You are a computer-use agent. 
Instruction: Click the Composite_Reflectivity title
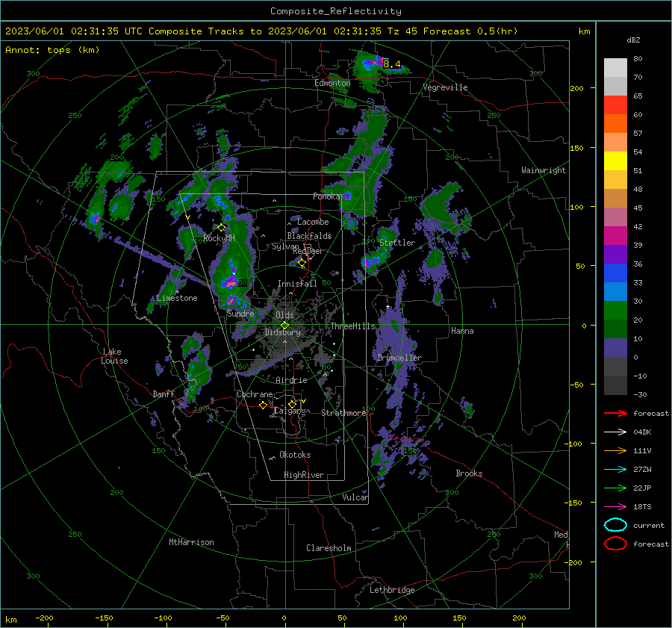tap(336, 11)
